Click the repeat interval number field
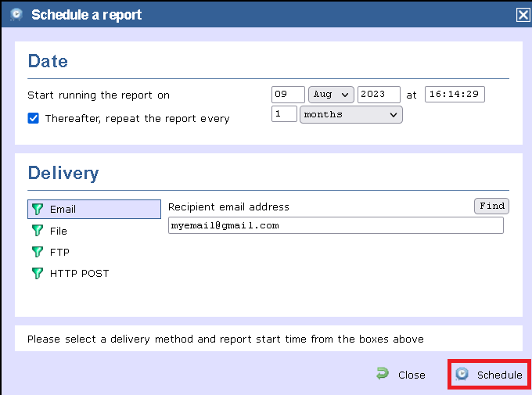Image resolution: width=532 pixels, height=395 pixels. [x=284, y=113]
